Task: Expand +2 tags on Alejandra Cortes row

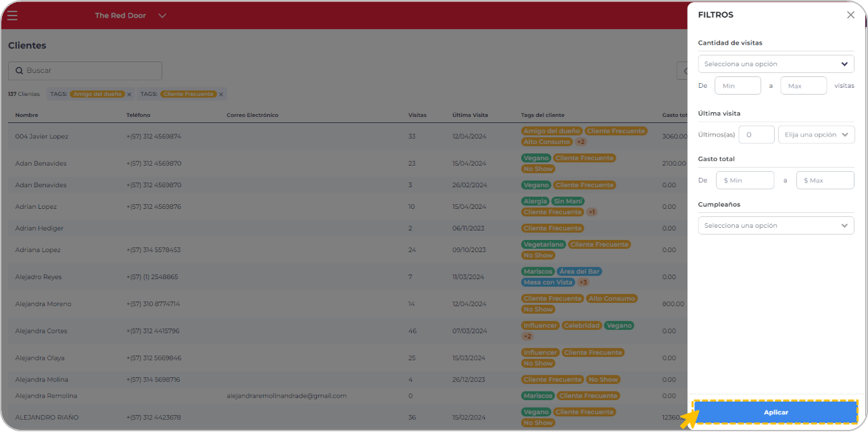Action: 527,337
